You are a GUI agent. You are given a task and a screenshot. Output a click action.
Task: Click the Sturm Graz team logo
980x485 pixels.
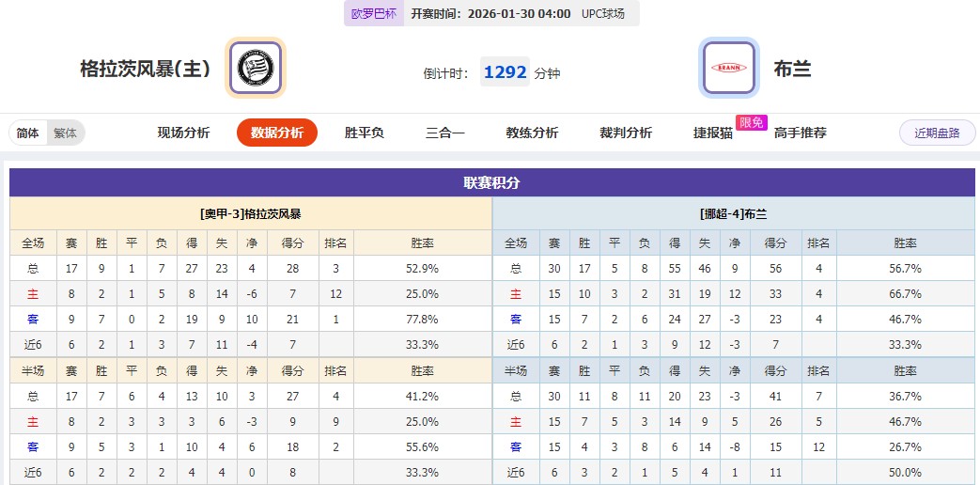pos(255,68)
